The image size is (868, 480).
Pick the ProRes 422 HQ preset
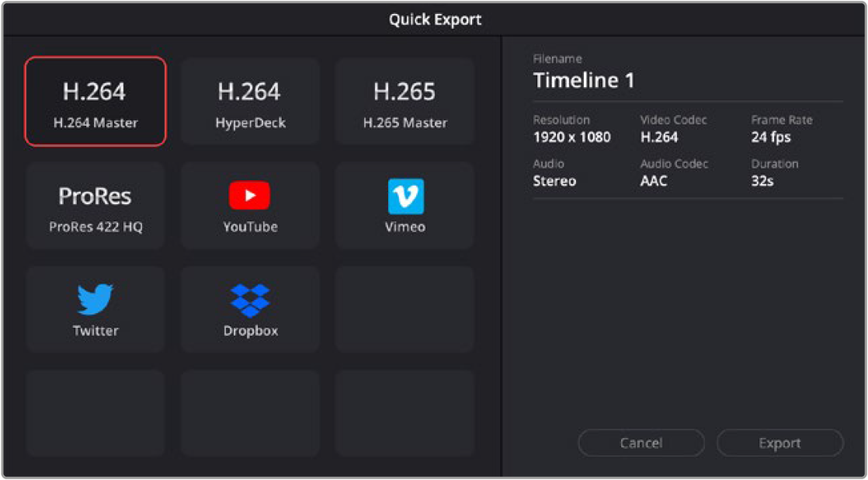click(x=95, y=205)
